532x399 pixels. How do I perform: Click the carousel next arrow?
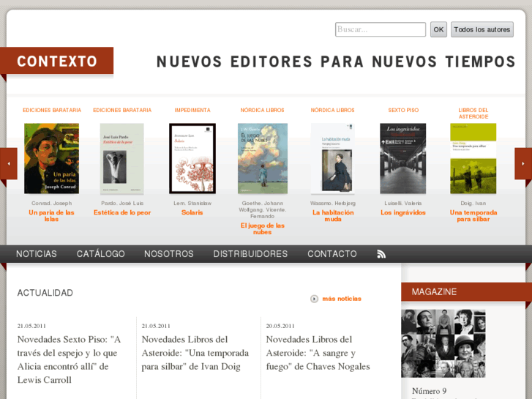523,163
